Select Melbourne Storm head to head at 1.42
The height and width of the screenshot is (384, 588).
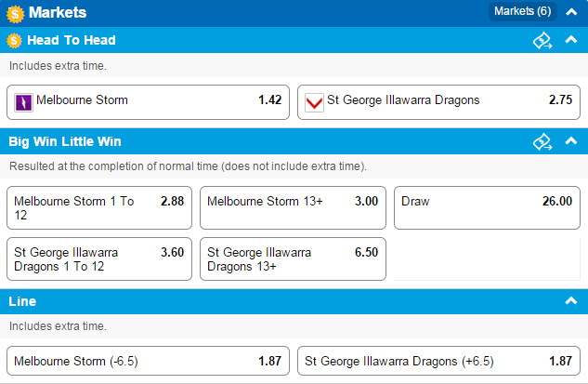(x=148, y=102)
